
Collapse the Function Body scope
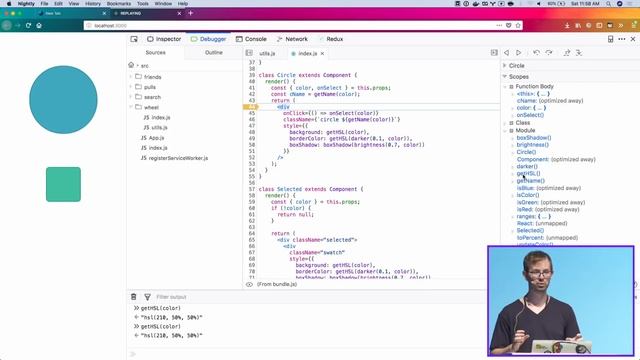[505, 87]
